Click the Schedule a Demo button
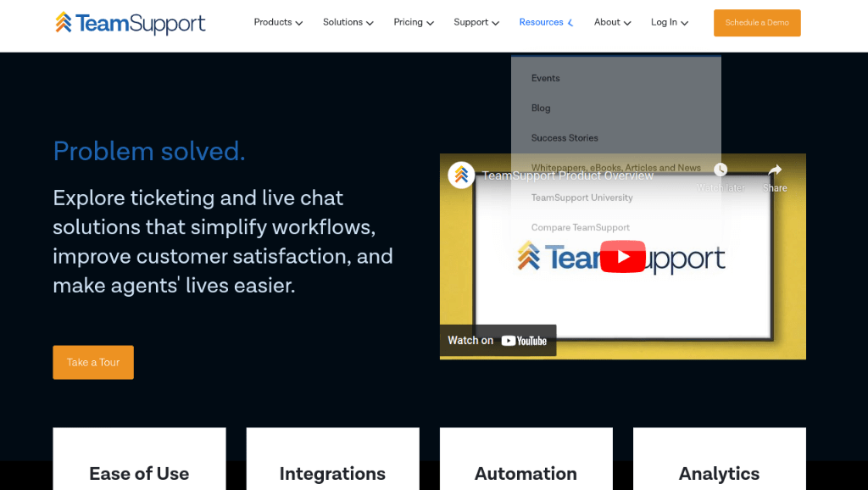The width and height of the screenshot is (868, 490). [757, 23]
